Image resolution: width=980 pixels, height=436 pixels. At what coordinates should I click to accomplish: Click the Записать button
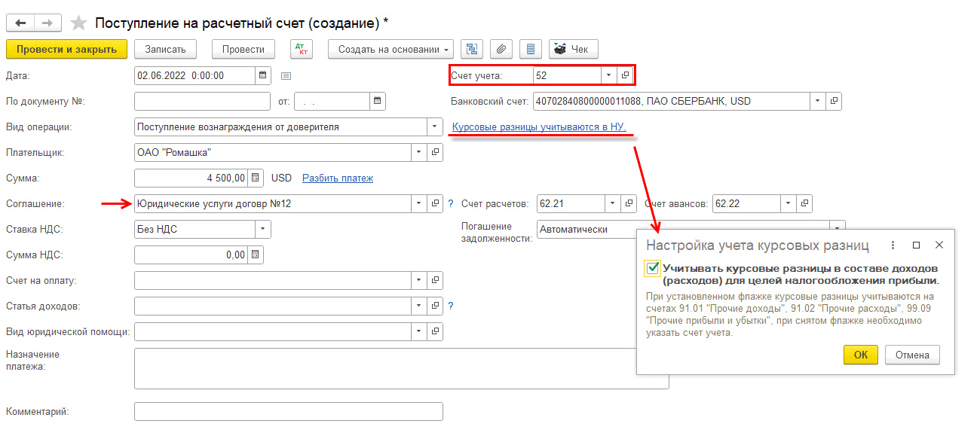coord(165,50)
